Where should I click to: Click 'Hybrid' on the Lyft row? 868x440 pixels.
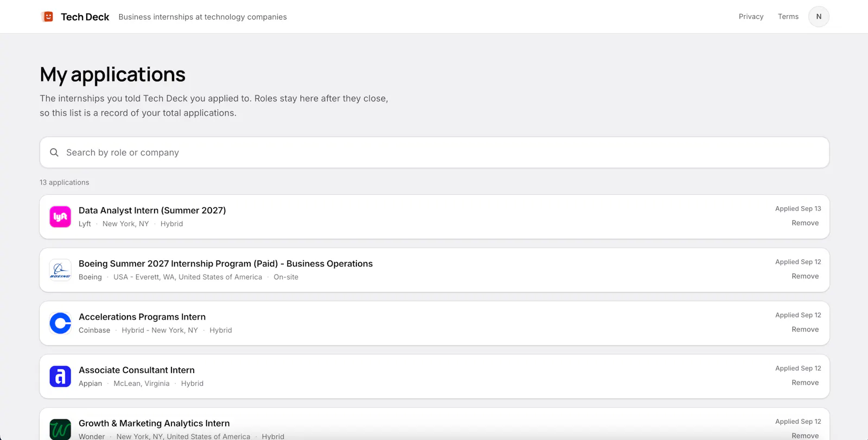pos(171,224)
